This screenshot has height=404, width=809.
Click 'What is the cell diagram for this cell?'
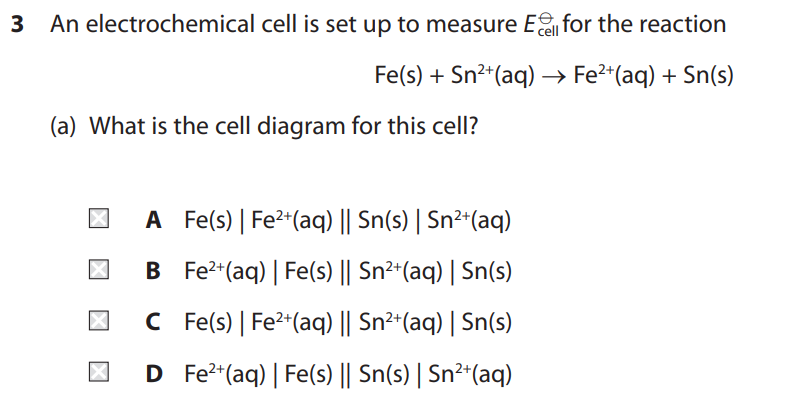point(283,127)
